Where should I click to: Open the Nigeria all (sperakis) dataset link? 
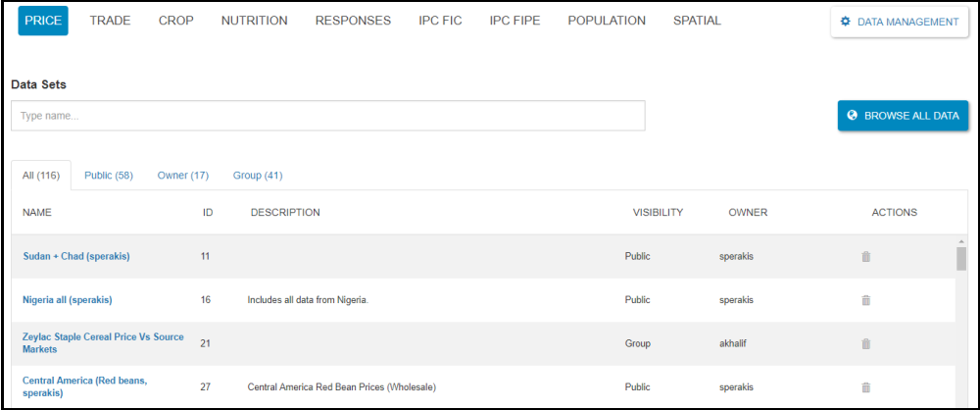68,300
